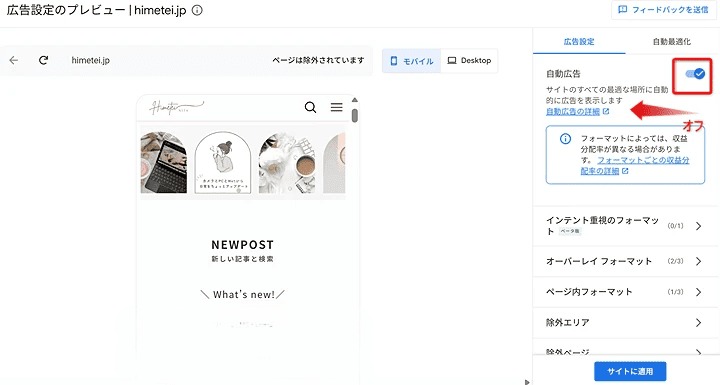Click フィードバックを送信 button
720x385 pixels.
point(665,10)
